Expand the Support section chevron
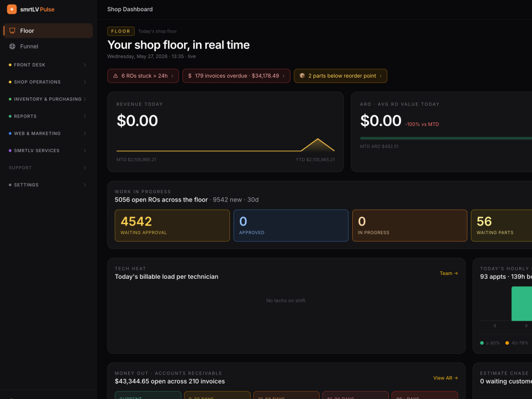This screenshot has width=532, height=399. [x=85, y=168]
